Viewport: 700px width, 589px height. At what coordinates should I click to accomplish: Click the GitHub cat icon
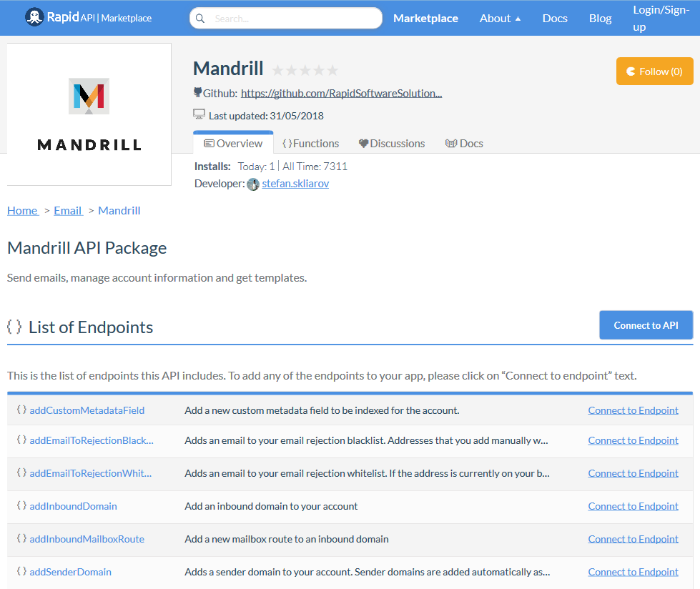tap(197, 92)
